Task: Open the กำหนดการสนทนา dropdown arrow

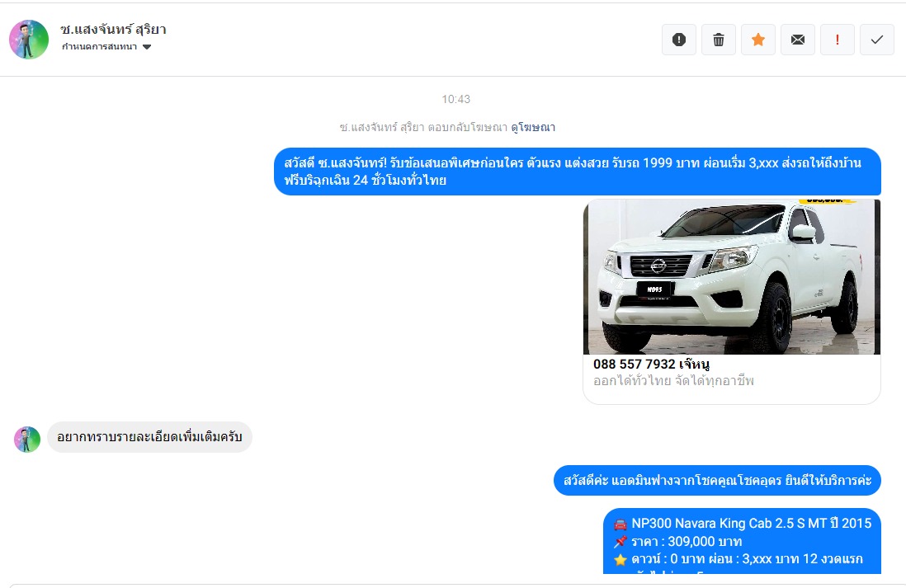Action: click(x=147, y=47)
